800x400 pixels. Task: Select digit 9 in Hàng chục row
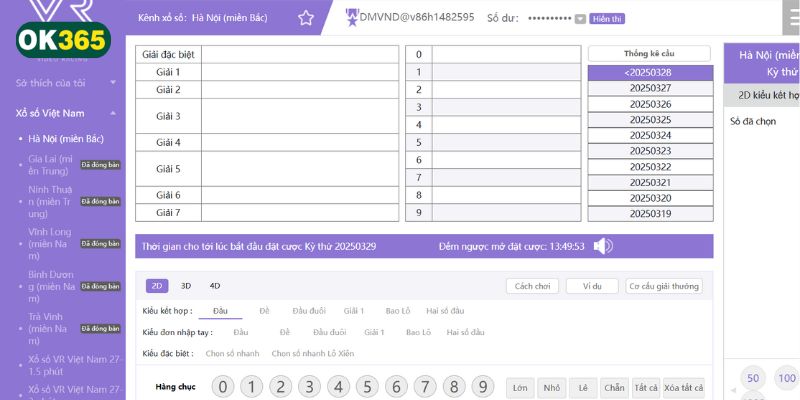click(483, 387)
